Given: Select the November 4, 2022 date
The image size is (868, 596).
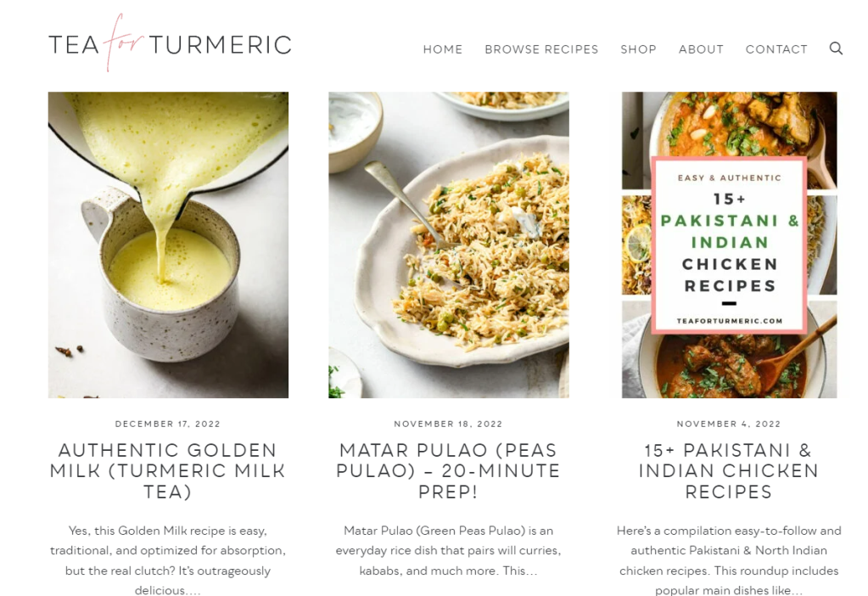Looking at the screenshot, I should (729, 424).
